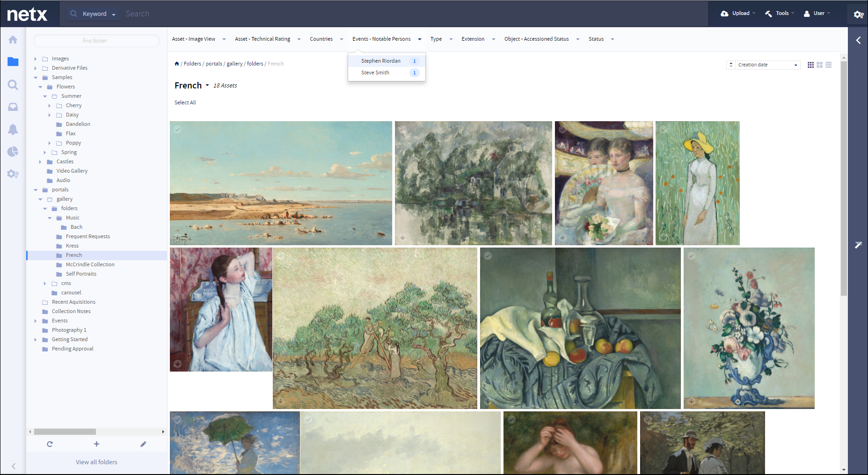This screenshot has height=475, width=868.
Task: Click download arrow on flower vase thumbnail
Action: pyautogui.click(x=691, y=401)
